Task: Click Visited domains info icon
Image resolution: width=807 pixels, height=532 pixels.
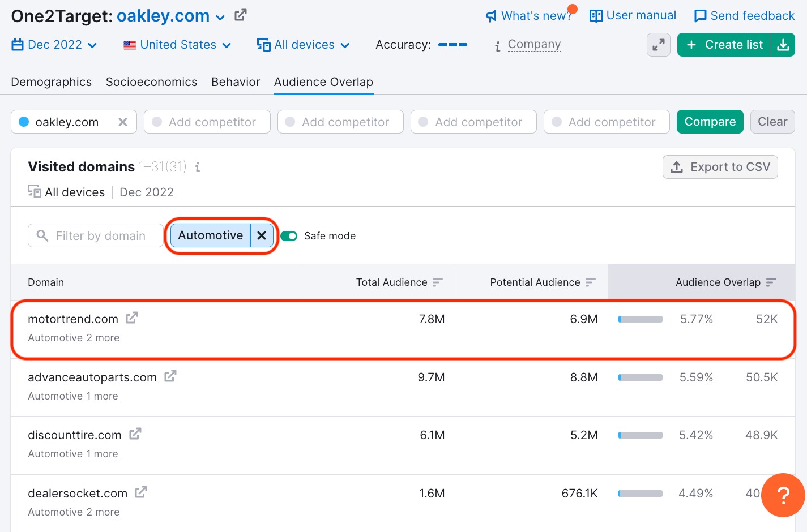Action: coord(198,167)
